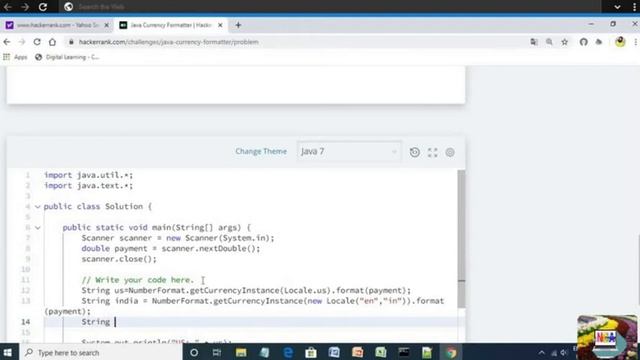This screenshot has width=640, height=360.
Task: Click the 'String india' code line
Action: (262, 301)
